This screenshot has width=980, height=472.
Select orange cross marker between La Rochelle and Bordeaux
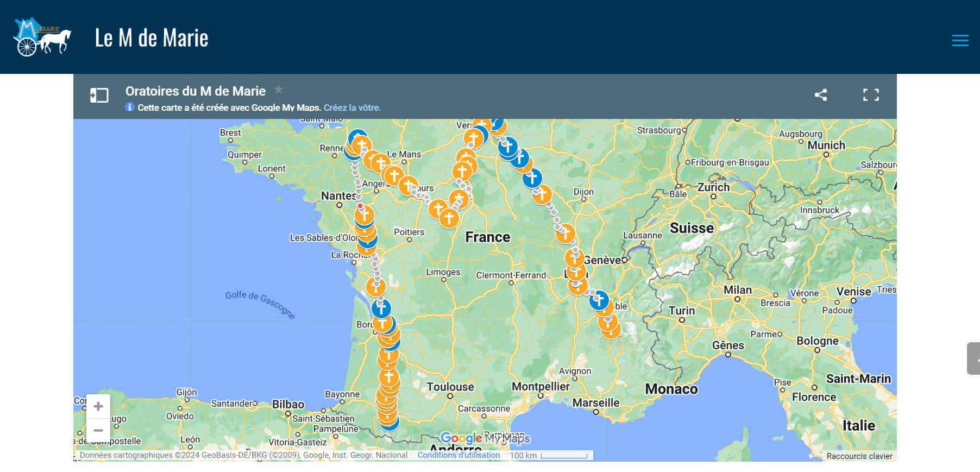coord(375,286)
